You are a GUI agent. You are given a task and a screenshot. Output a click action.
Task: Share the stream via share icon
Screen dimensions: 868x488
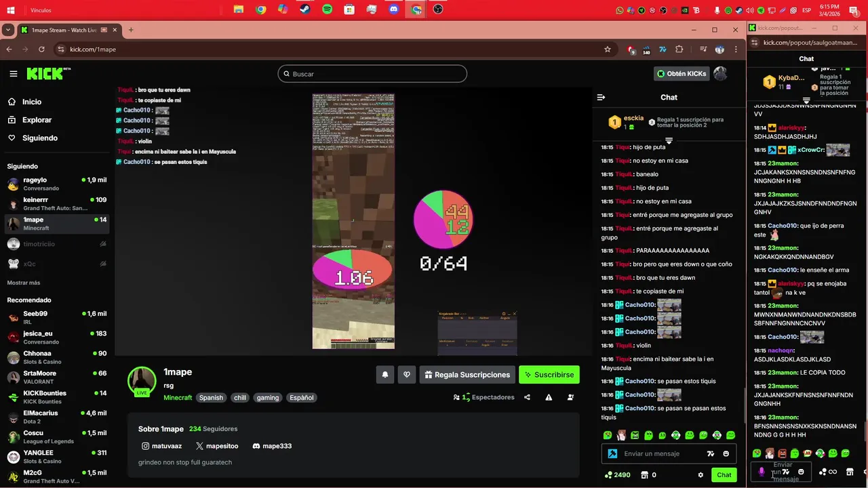click(527, 397)
